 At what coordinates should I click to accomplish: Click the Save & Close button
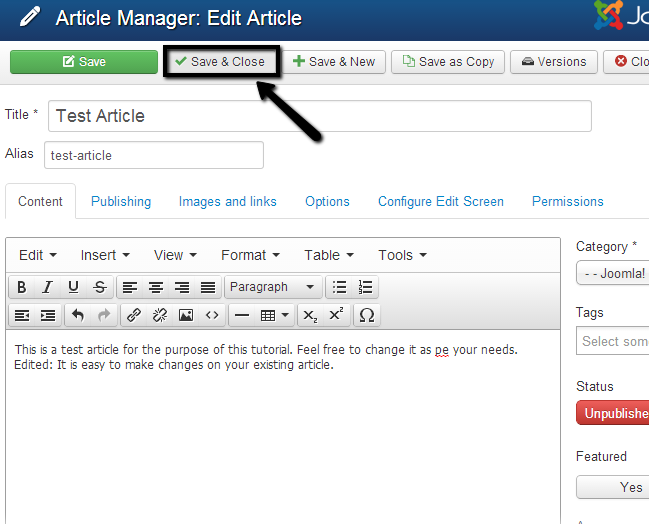click(x=220, y=61)
